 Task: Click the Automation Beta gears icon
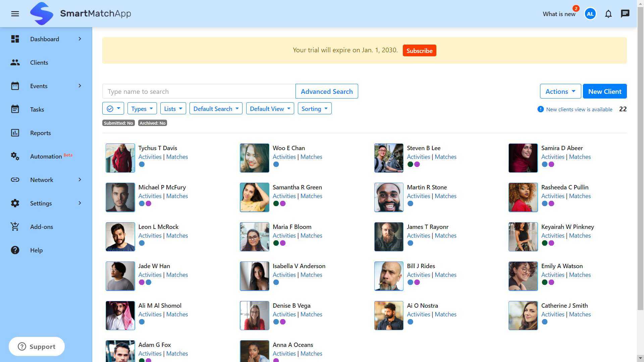point(15,156)
